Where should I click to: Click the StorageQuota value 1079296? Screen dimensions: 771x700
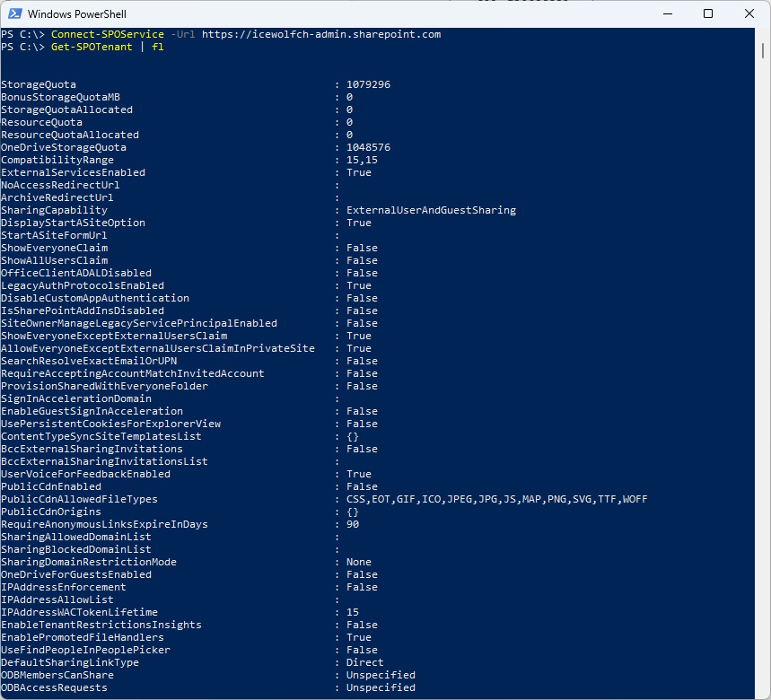pyautogui.click(x=368, y=84)
